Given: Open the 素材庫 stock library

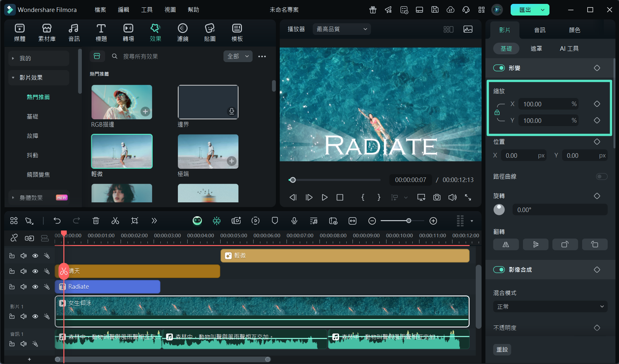Looking at the screenshot, I should (47, 33).
